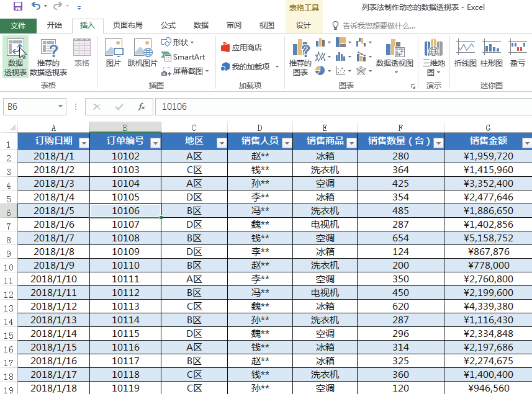Open the Charts group dialog launcher

[413, 86]
